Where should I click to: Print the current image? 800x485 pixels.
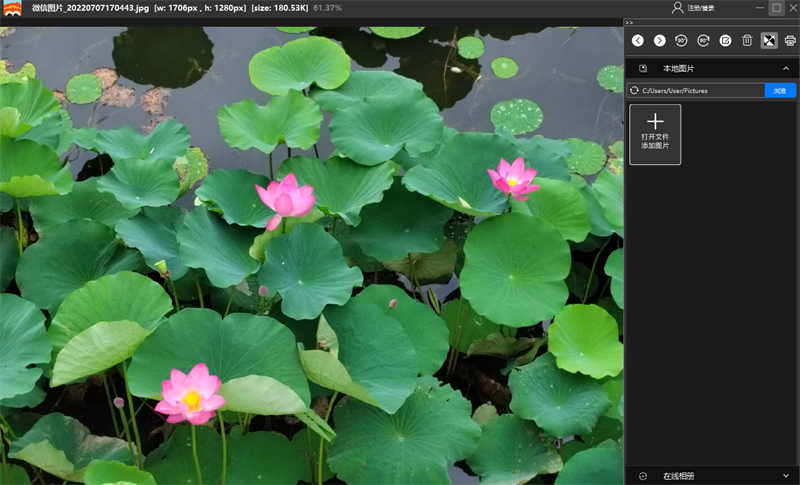tap(790, 40)
